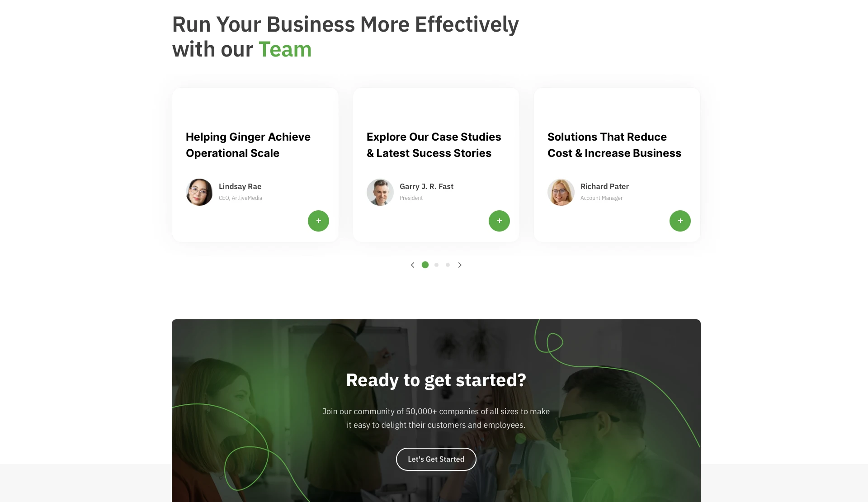Click the Richard Pater name

tap(604, 186)
